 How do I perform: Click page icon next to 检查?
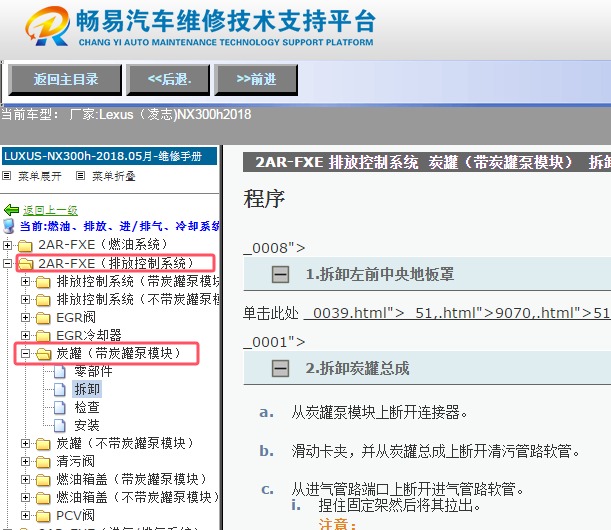click(x=60, y=407)
